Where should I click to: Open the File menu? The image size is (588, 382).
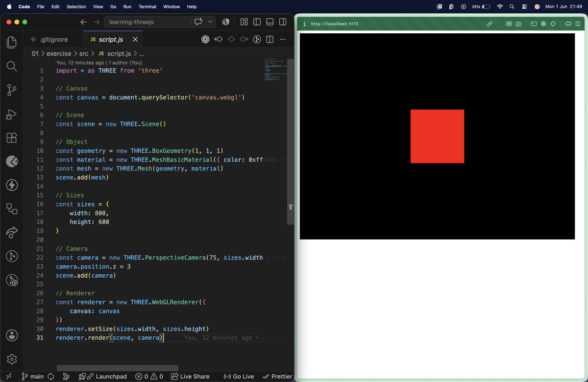(x=41, y=6)
